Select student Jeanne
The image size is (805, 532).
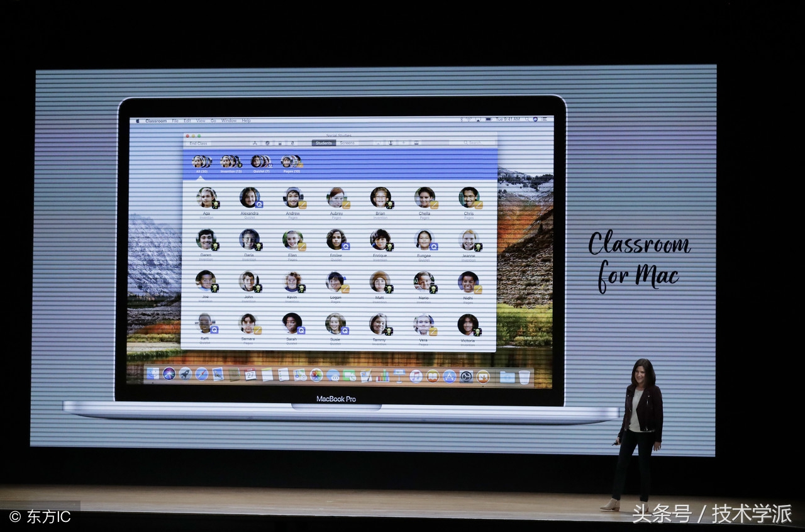469,244
